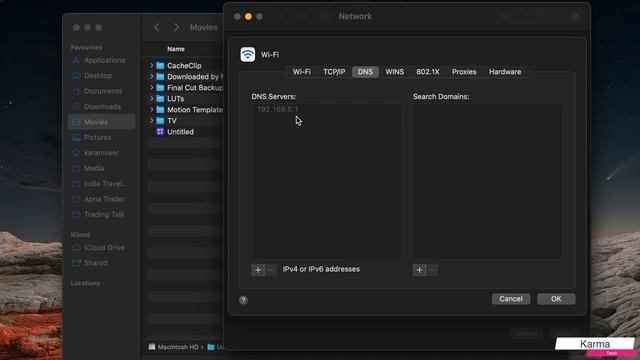Click the Downloads sidebar icon in Finder
640x360 pixels.
click(76, 107)
